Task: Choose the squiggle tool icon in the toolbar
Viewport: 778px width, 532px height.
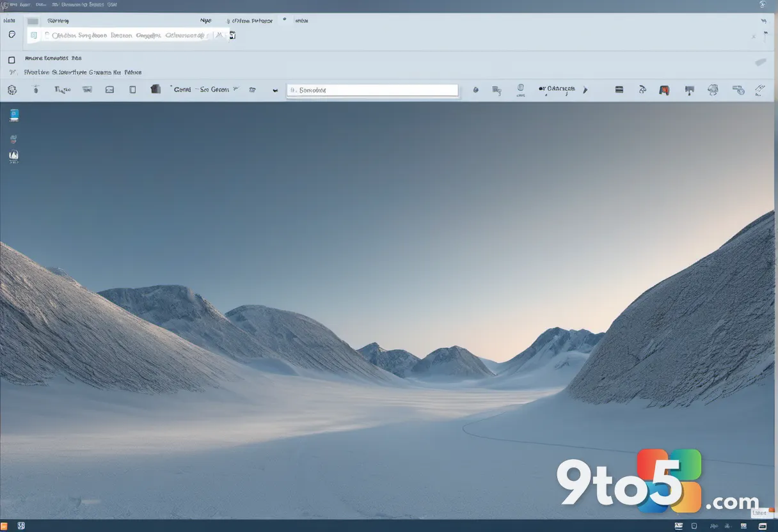Action: point(642,90)
